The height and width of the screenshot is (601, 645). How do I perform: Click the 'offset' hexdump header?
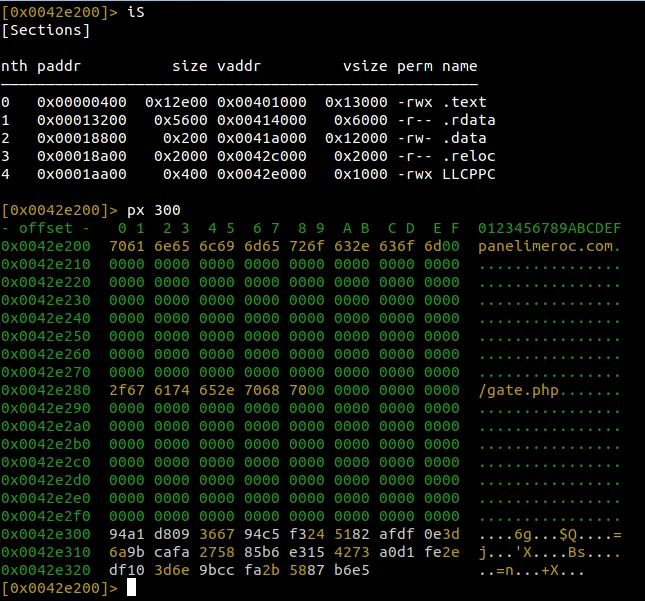(x=46, y=228)
